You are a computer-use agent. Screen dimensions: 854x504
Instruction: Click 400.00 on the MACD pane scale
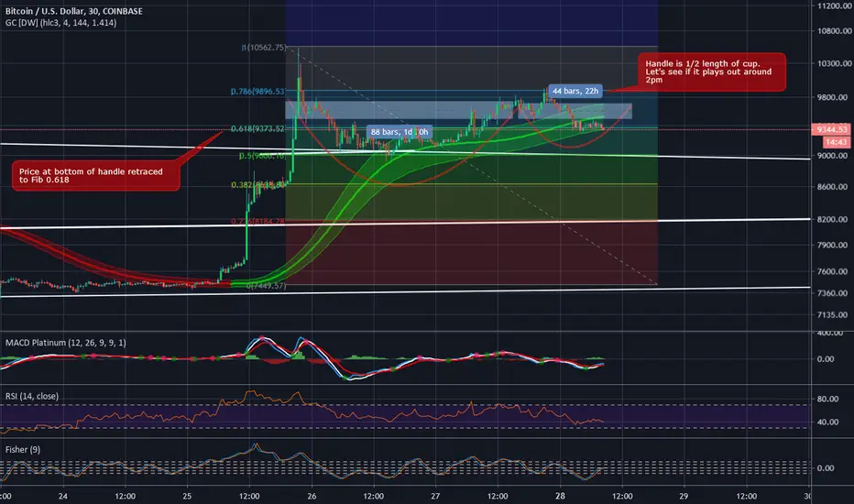(x=829, y=333)
